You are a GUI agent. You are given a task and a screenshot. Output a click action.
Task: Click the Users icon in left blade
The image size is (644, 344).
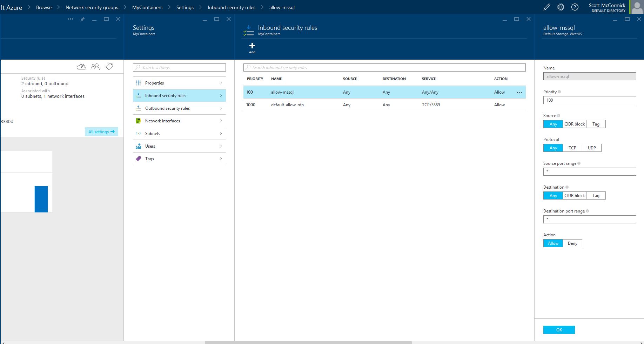click(x=95, y=66)
